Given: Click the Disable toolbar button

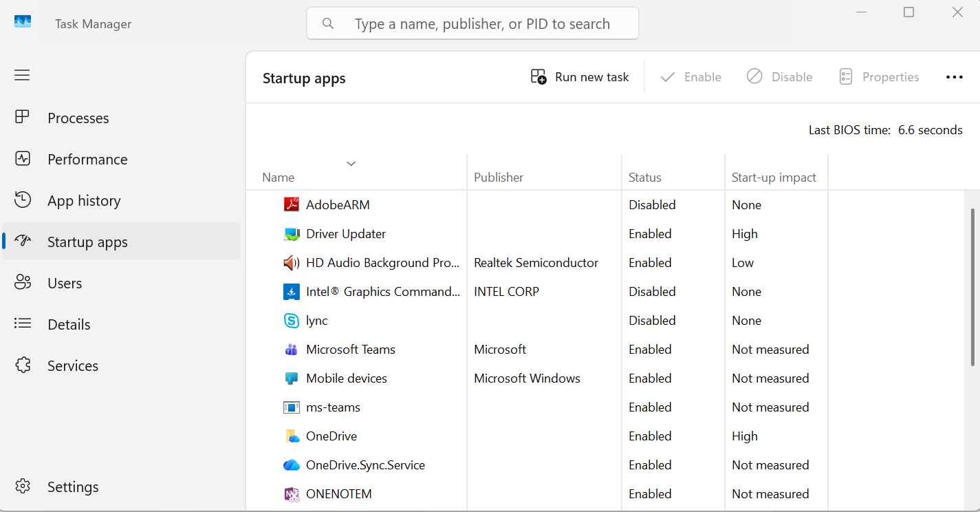Looking at the screenshot, I should point(780,77).
